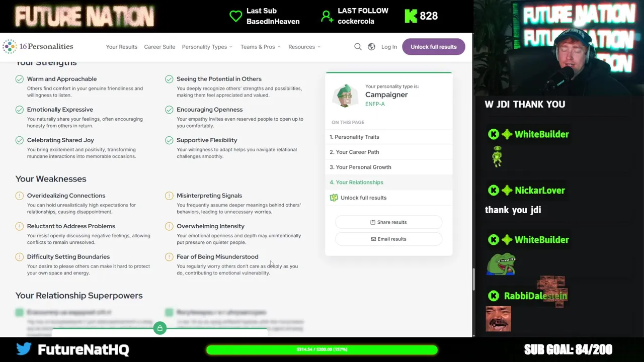Jump to 2. Your Career Path section
The image size is (644, 362).
[388, 152]
